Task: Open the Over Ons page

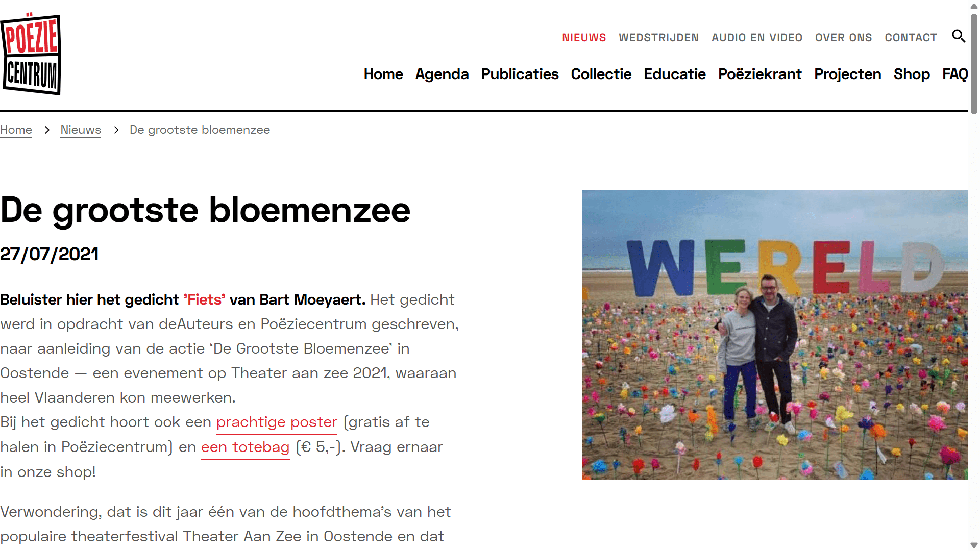Action: [843, 38]
